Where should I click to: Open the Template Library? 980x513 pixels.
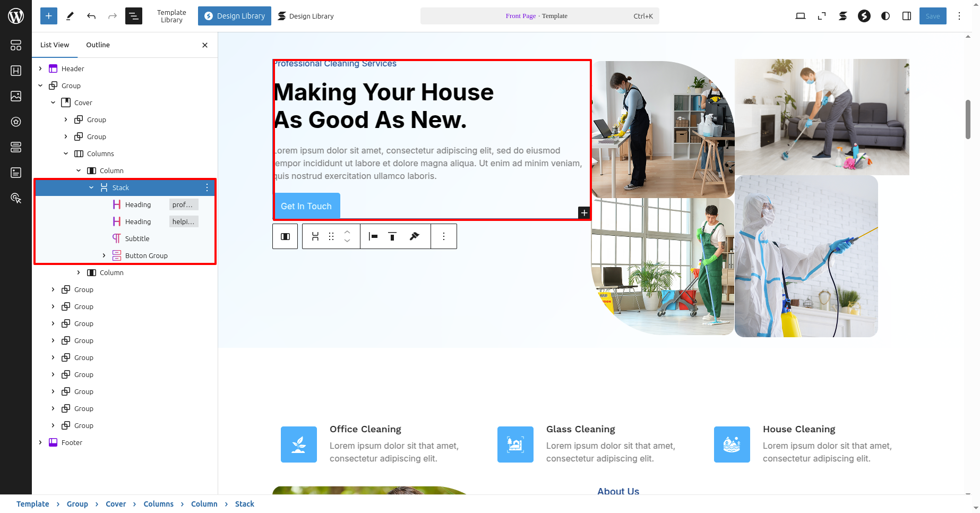pyautogui.click(x=171, y=16)
